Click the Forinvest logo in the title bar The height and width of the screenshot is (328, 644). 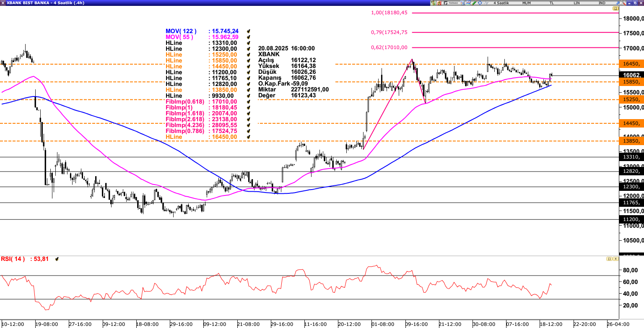pos(451,3)
